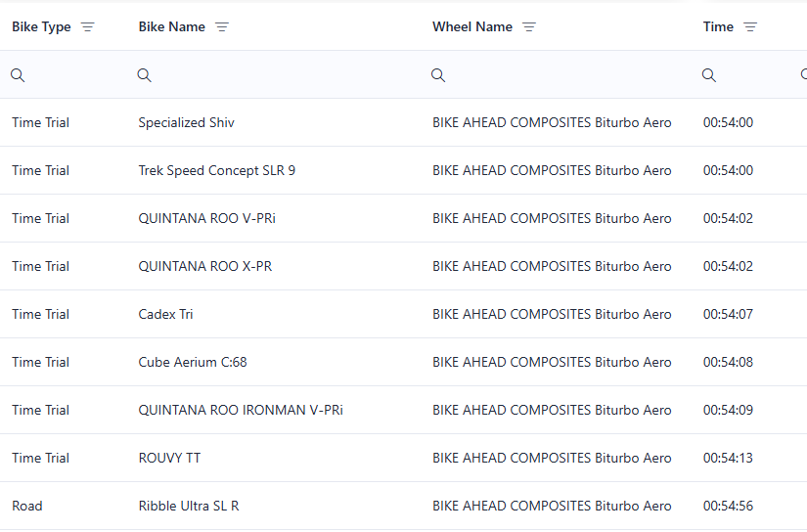Open the Wheel Name column filter icon
807x532 pixels.
(x=529, y=27)
